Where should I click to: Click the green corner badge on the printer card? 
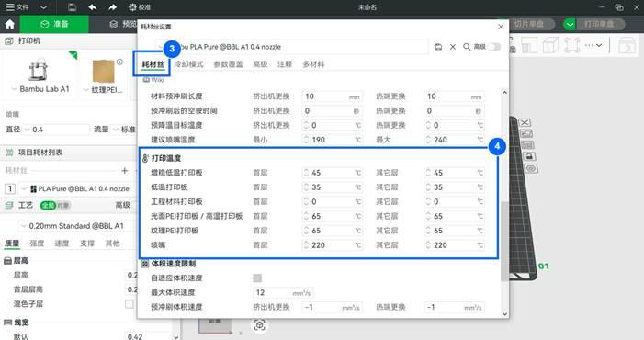(73, 54)
